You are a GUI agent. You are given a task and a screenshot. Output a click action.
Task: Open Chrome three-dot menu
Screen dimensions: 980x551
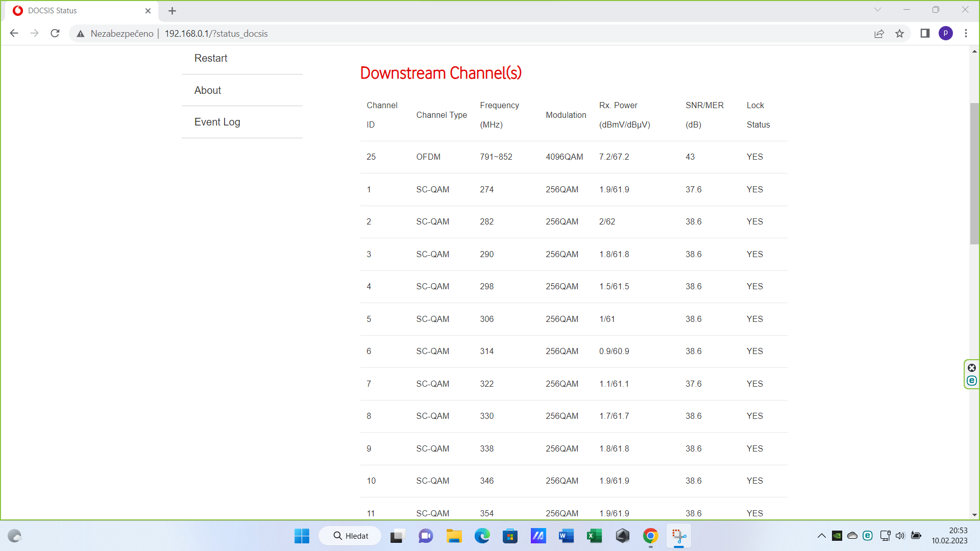[966, 34]
